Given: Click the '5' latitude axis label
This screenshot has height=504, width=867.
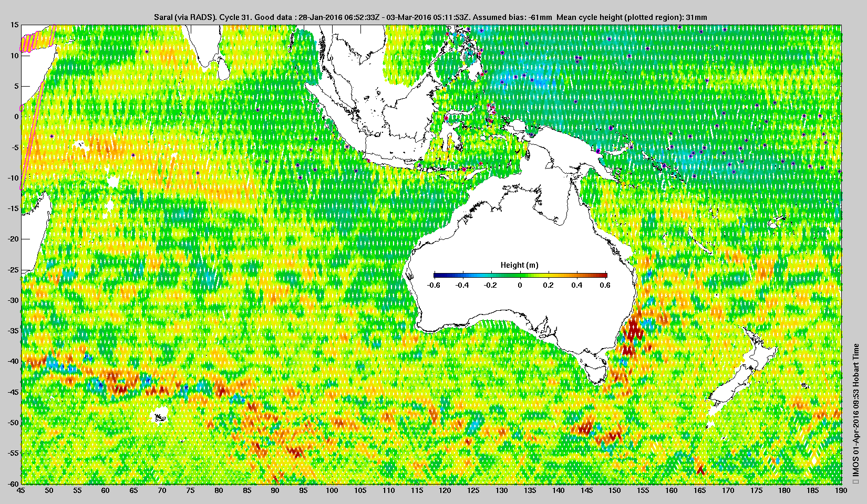Looking at the screenshot, I should coord(16,86).
